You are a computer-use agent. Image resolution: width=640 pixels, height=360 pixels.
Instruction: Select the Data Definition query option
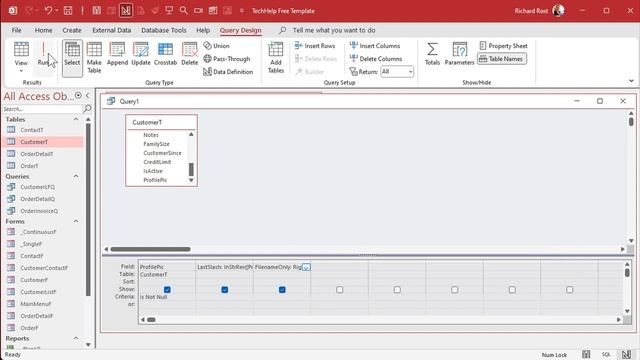pyautogui.click(x=228, y=72)
